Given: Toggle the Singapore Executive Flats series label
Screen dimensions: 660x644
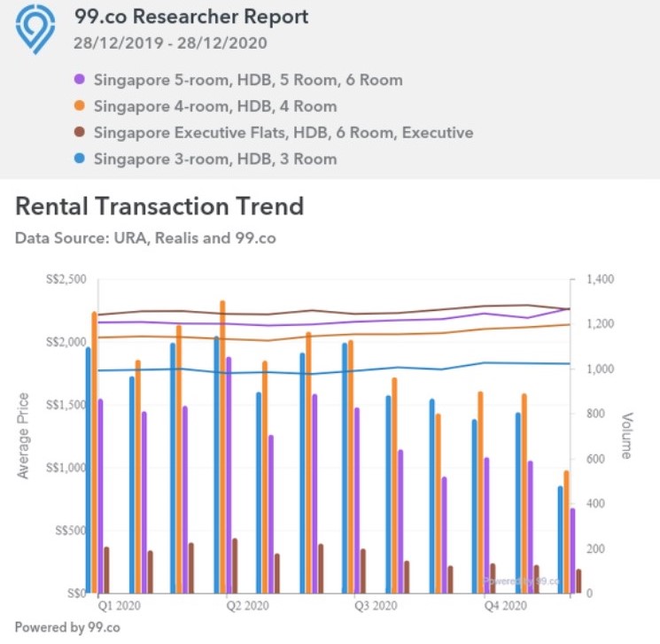Looking at the screenshot, I should click(283, 133).
